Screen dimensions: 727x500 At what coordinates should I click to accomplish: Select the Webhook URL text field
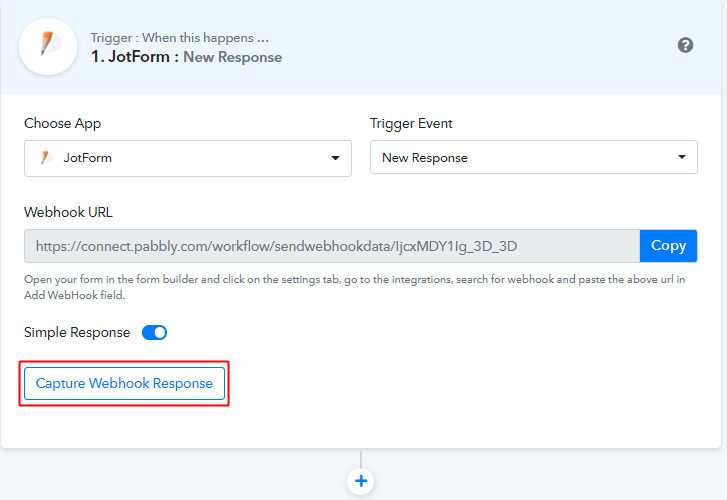tap(332, 246)
